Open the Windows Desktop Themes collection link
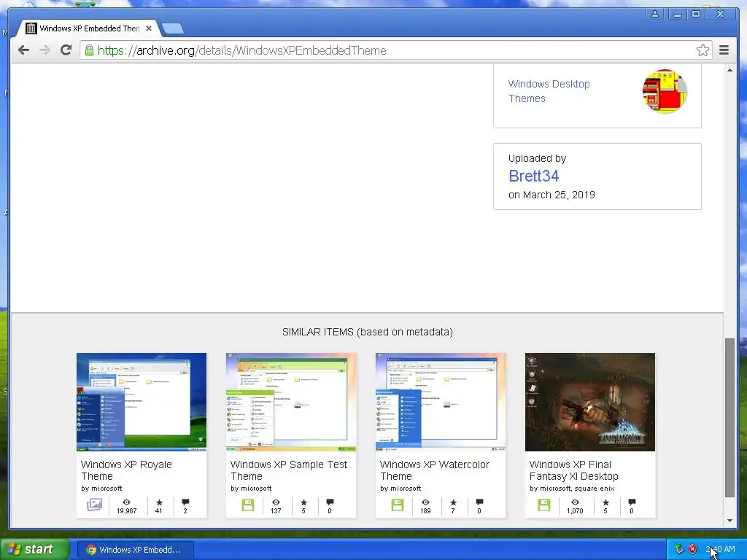This screenshot has height=560, width=747. (549, 91)
